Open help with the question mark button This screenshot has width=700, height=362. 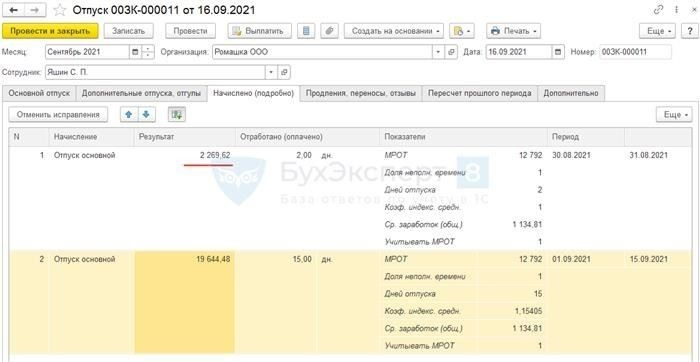coord(689,31)
